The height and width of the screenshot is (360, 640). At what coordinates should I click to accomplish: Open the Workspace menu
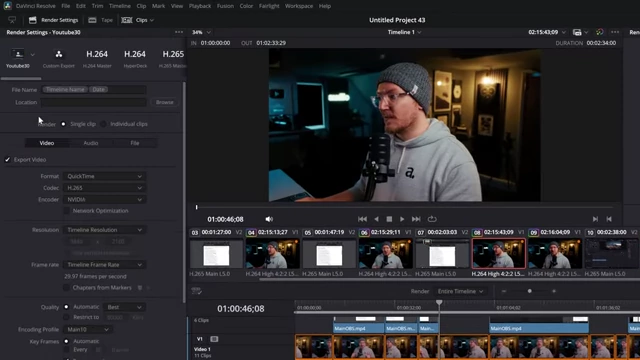299,6
